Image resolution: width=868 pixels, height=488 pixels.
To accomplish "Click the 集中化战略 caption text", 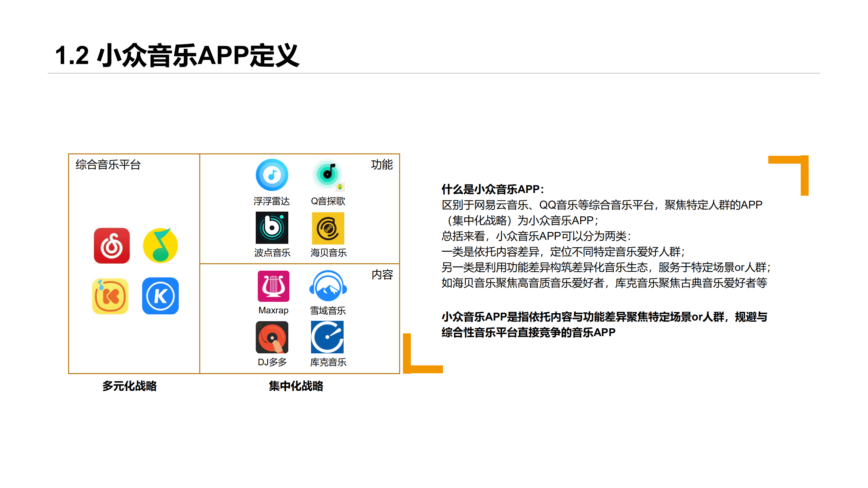I will point(296,386).
